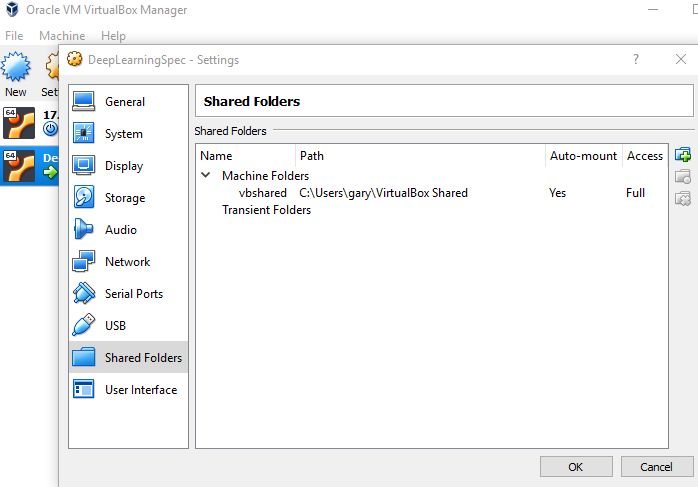Click the path C:\Users\gary\VirtualBox Shared
698x487 pixels.
click(383, 193)
